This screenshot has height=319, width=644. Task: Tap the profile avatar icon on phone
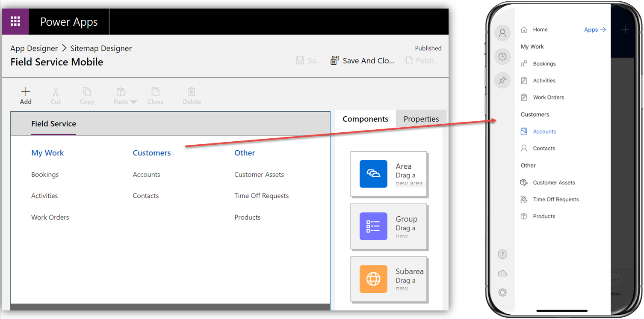click(x=502, y=32)
